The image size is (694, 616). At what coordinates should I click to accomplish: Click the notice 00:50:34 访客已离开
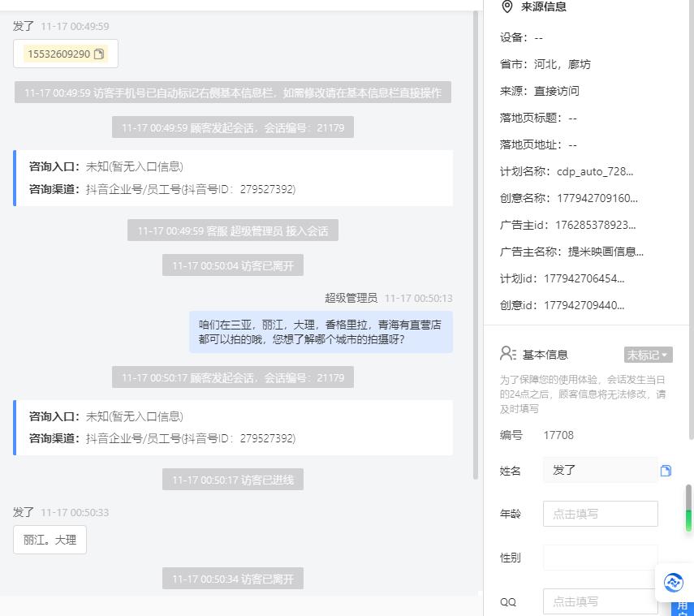(233, 579)
